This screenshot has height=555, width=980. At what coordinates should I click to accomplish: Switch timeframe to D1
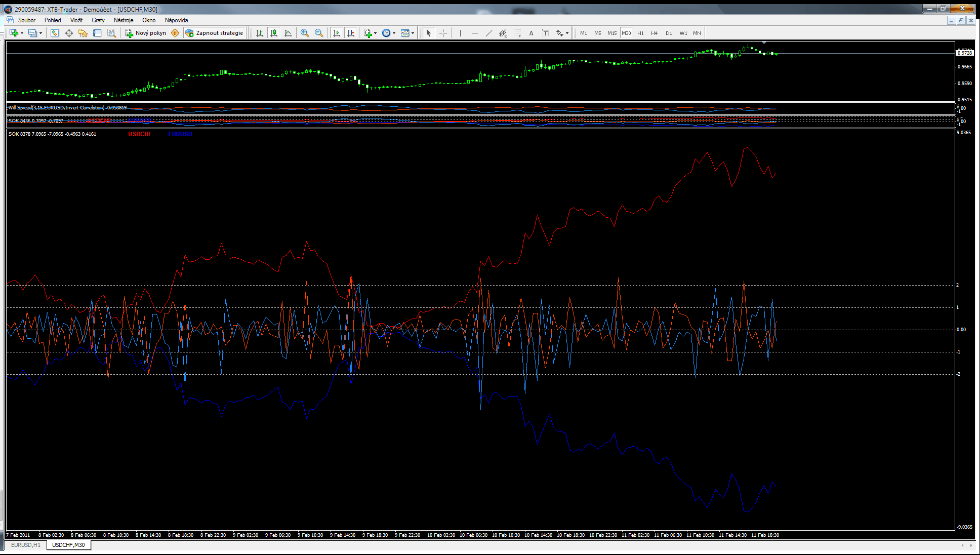pos(669,33)
